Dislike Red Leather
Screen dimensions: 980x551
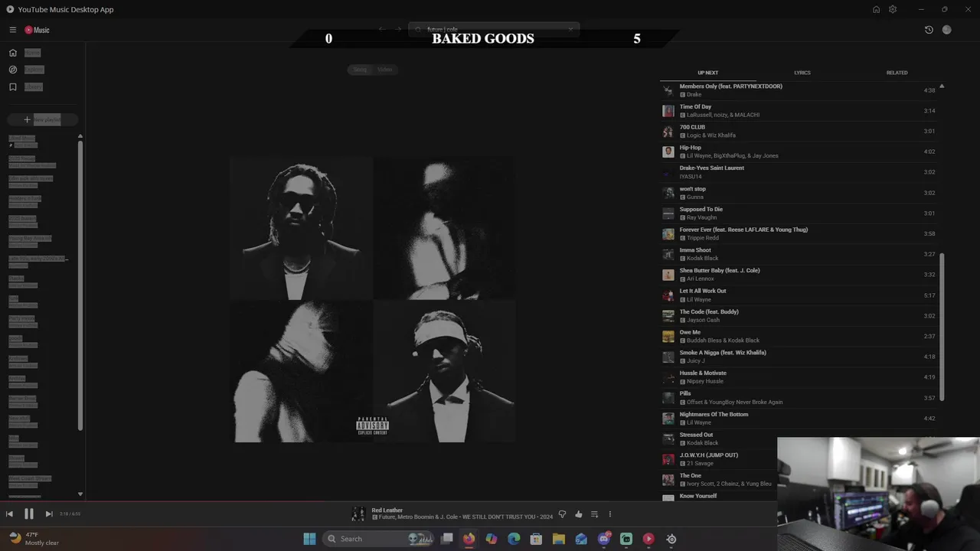point(562,514)
